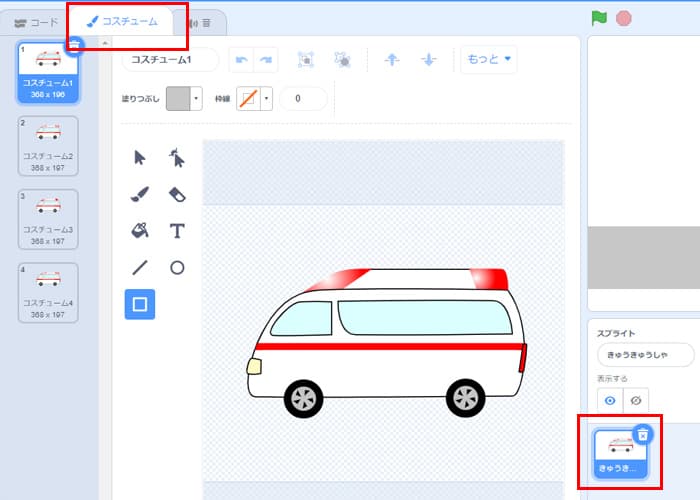Viewport: 700px width, 500px height.
Task: Switch to the コスチューム tab
Action: [122, 21]
